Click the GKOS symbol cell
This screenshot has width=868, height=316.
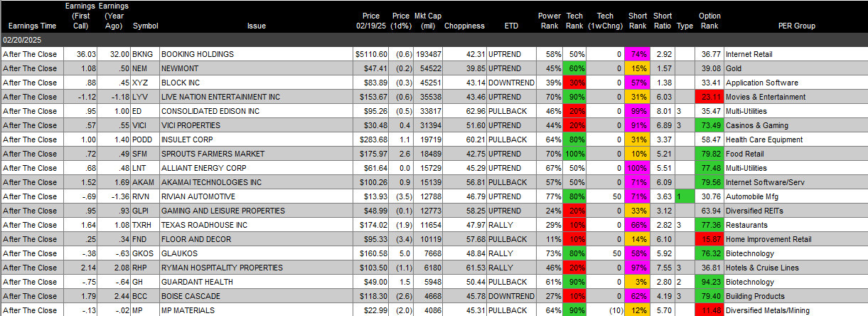point(144,253)
